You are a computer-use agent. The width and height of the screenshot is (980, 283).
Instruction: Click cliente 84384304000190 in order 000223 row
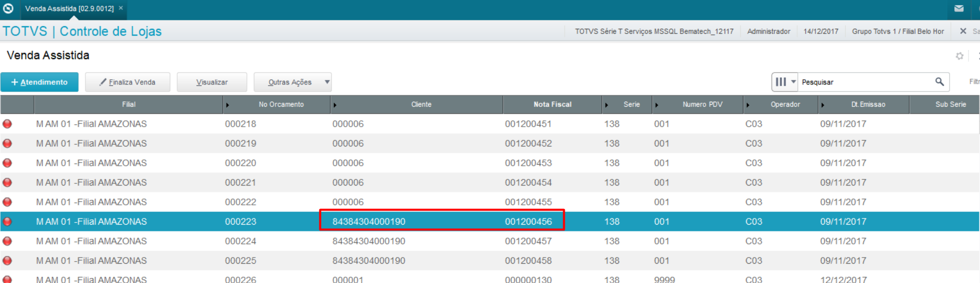point(369,222)
